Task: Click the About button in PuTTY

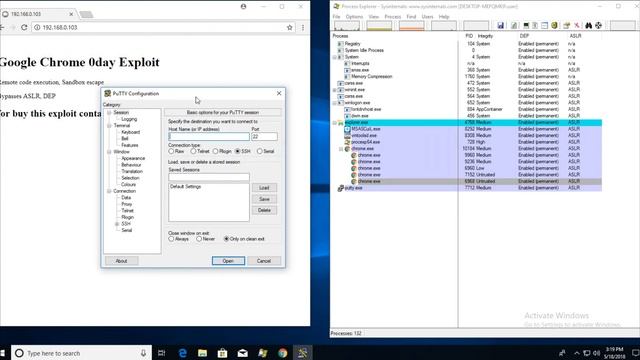Action: pyautogui.click(x=121, y=261)
